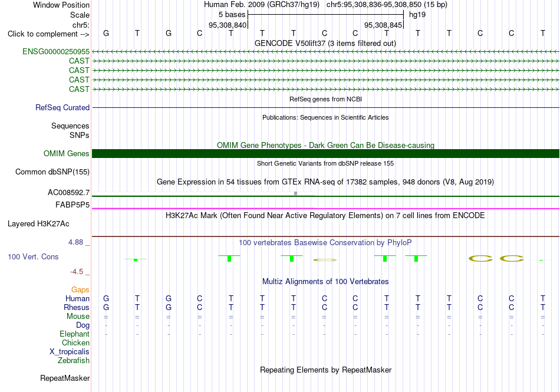Viewport: 560px width, 392px height.
Task: Click the '5 bases' scale text
Action: click(232, 15)
